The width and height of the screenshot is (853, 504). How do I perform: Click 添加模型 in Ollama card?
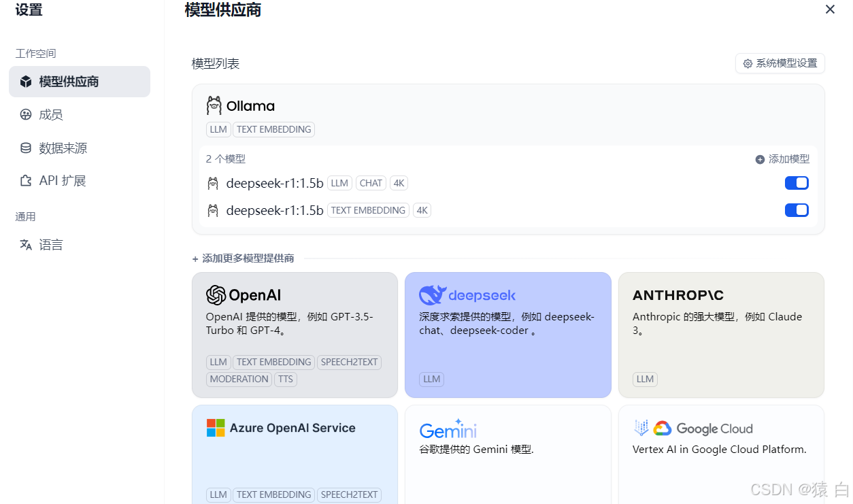pyautogui.click(x=782, y=159)
